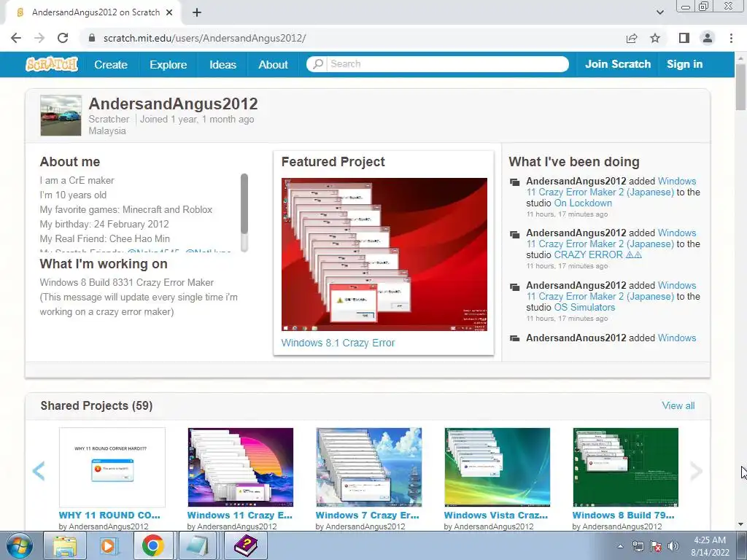Reload the page with refresh icon
This screenshot has height=560, width=747.
pyautogui.click(x=63, y=38)
